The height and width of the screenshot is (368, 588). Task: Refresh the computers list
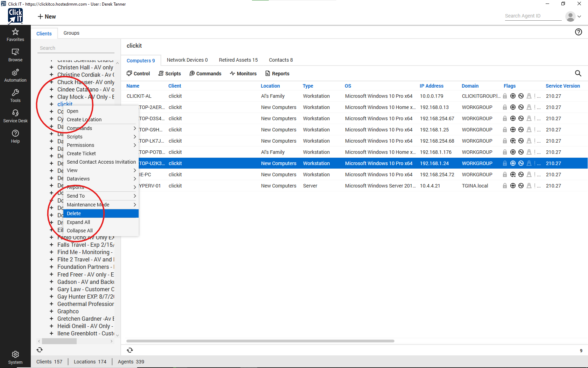coord(130,350)
